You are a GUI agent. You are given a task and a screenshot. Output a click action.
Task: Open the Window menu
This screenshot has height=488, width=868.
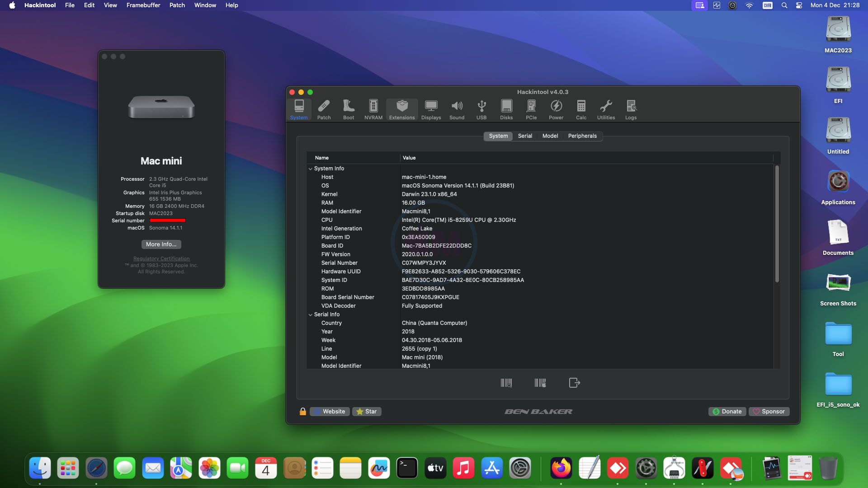click(205, 5)
